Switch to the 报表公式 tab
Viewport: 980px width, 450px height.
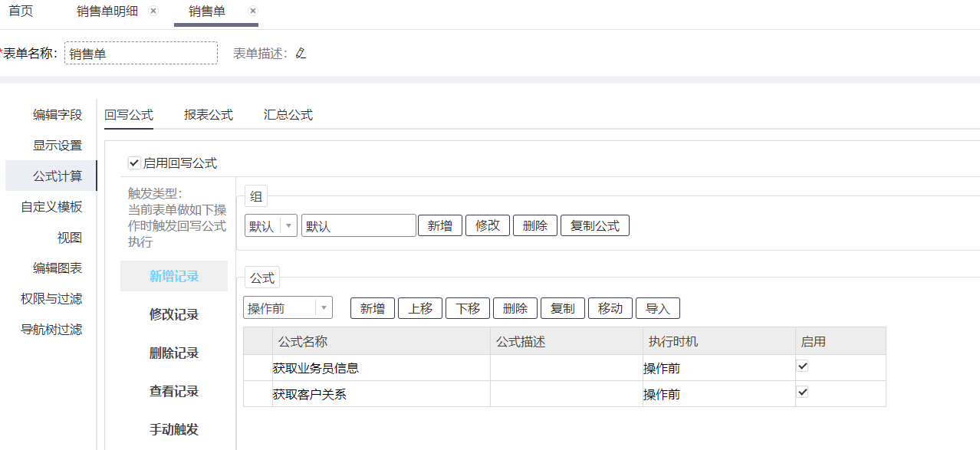coord(209,114)
